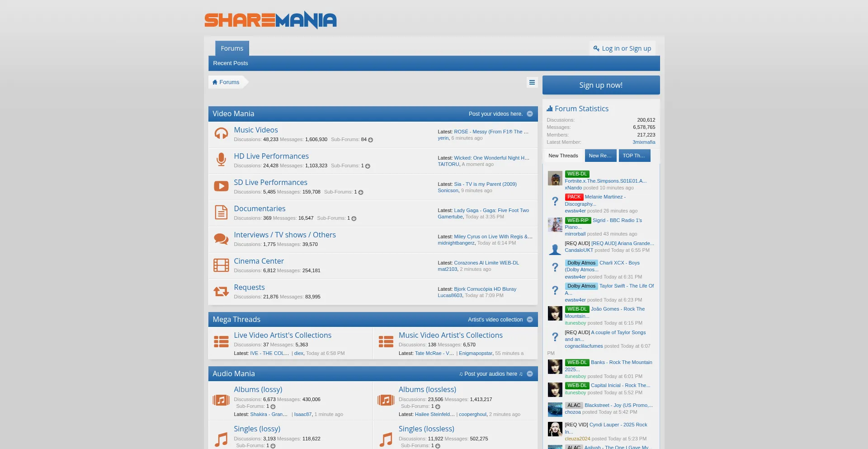Image resolution: width=868 pixels, height=449 pixels.
Task: Click the headphones icon beside Music Videos
Action: click(x=221, y=134)
